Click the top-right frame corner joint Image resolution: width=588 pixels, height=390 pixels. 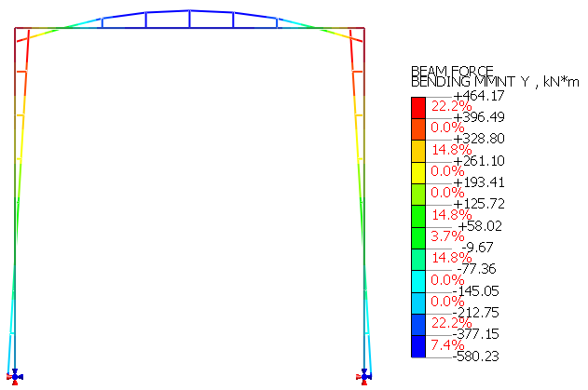tap(363, 28)
